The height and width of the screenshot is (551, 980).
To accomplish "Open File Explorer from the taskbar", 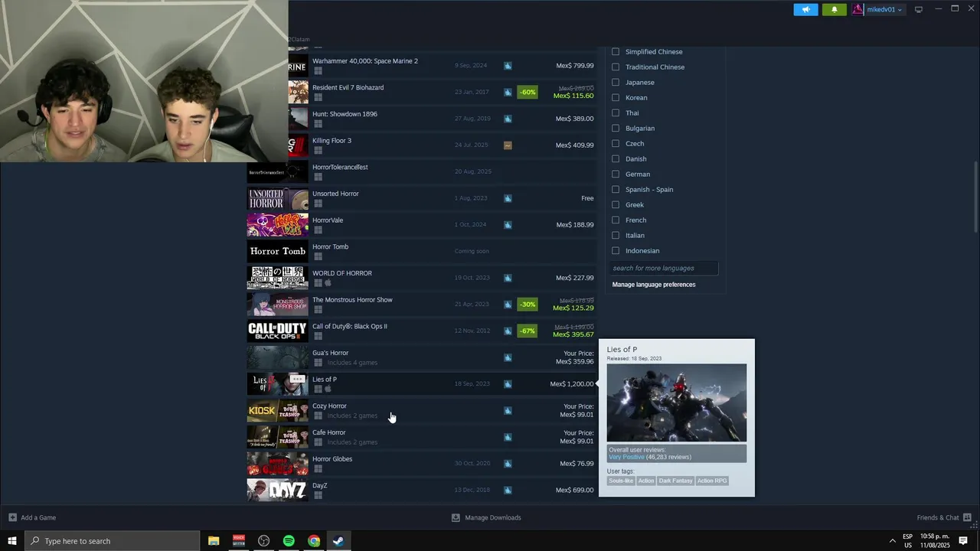I will tap(214, 541).
